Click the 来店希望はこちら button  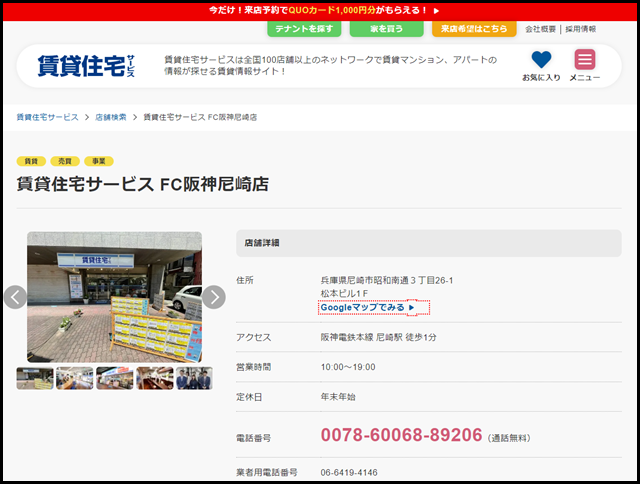[474, 29]
